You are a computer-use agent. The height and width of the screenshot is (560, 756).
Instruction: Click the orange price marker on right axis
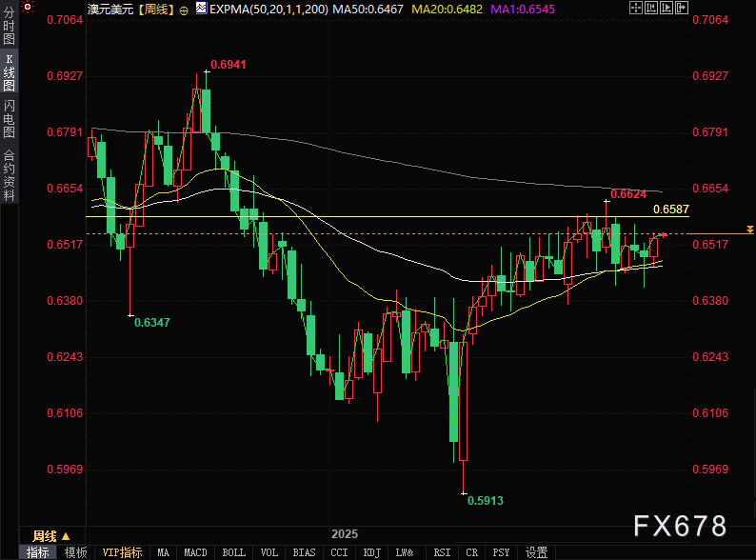750,230
